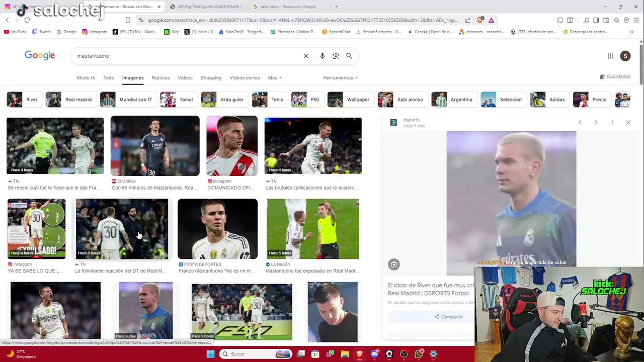Open POSTA DEPORTES Franco Mastantuono thumbnail

pos(217,229)
